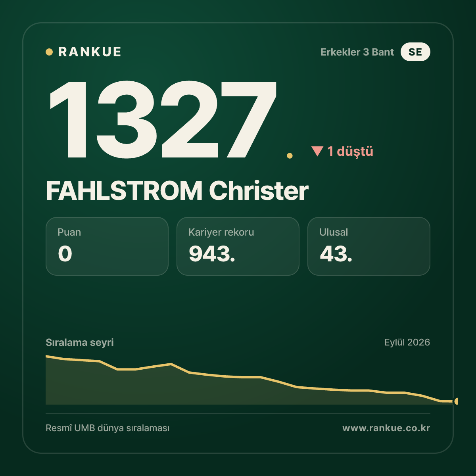Click the yellow end-point marker on chart
Viewport: 476px width, 476px height.
click(x=456, y=401)
